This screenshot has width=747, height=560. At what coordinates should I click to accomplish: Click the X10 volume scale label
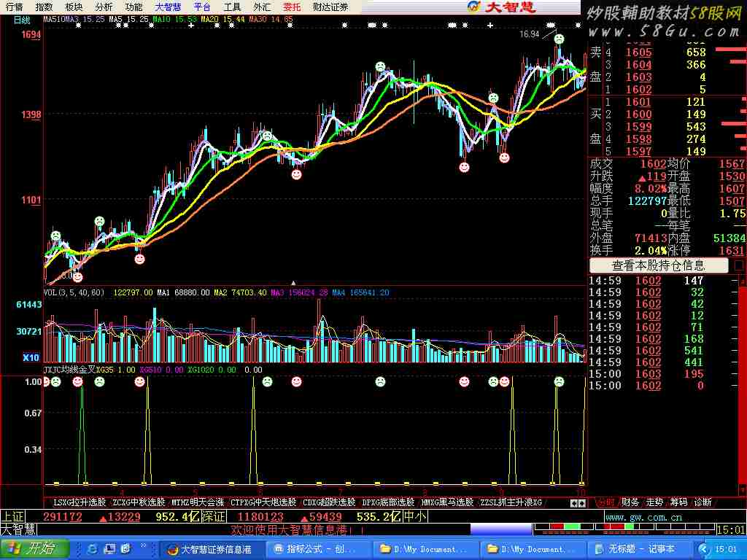click(31, 357)
